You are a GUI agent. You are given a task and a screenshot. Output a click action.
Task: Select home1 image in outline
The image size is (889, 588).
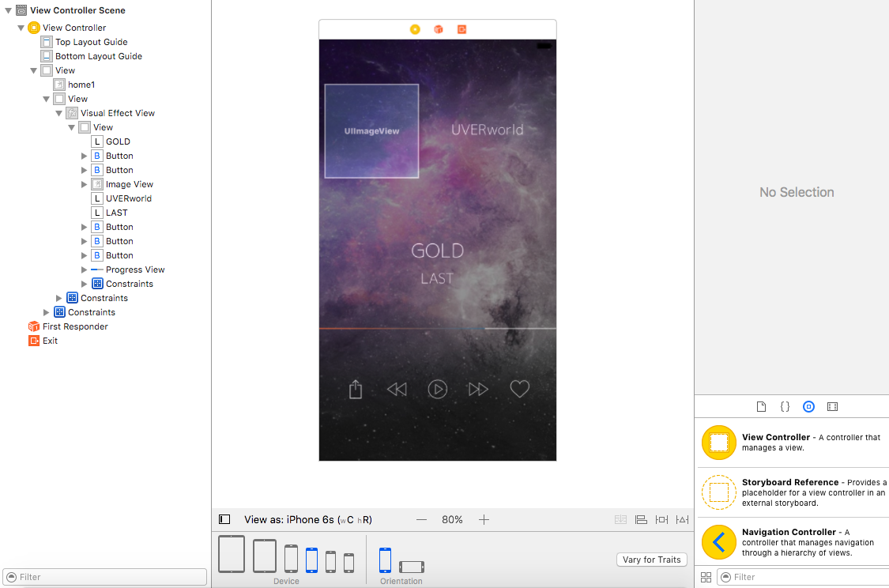coord(81,85)
